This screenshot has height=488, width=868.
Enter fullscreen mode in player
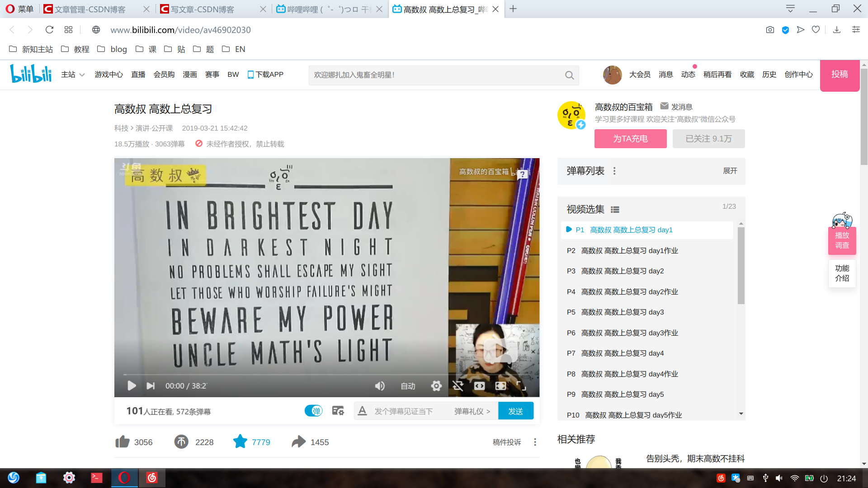point(521,386)
